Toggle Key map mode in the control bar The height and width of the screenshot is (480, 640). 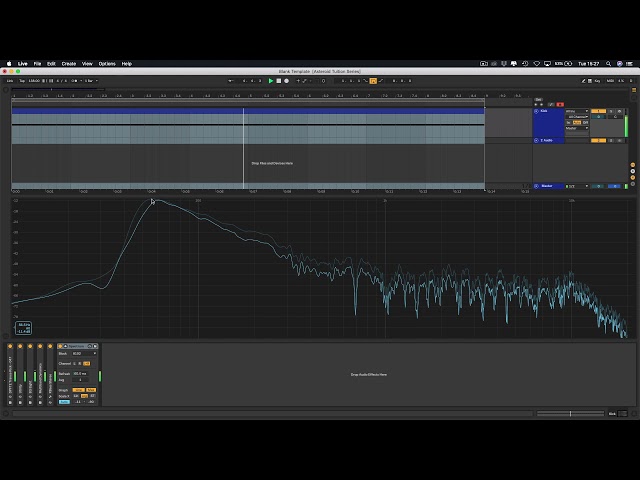597,81
